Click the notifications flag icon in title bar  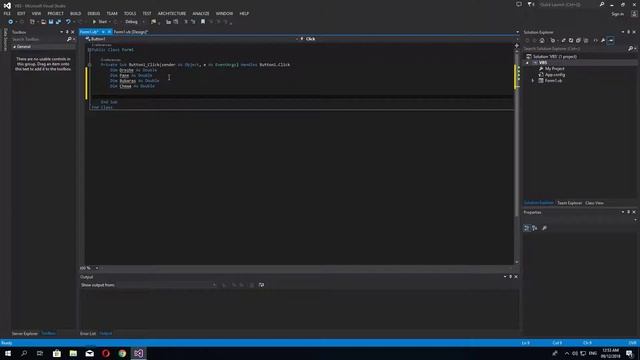pyautogui.click(x=531, y=4)
